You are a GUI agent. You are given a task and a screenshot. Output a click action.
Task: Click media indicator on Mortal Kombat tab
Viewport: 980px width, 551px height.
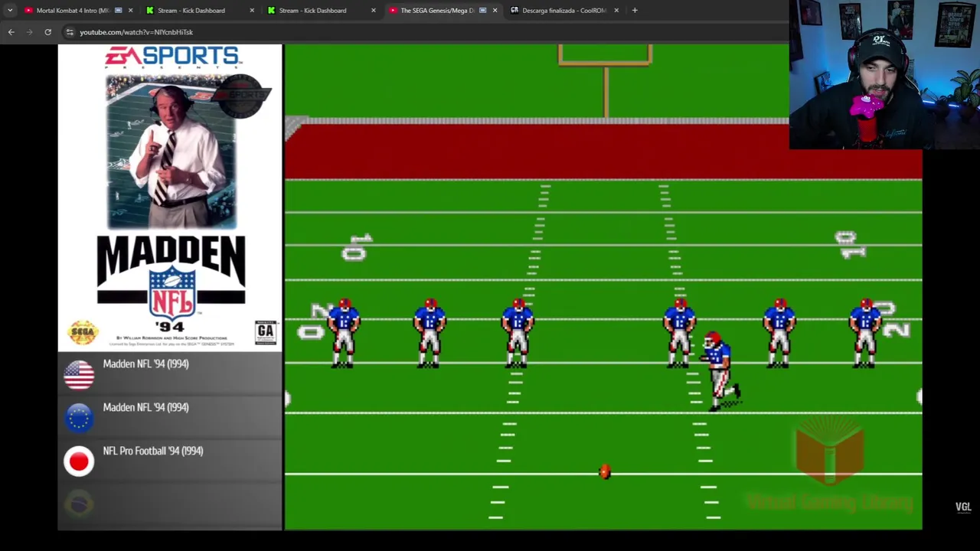(119, 11)
